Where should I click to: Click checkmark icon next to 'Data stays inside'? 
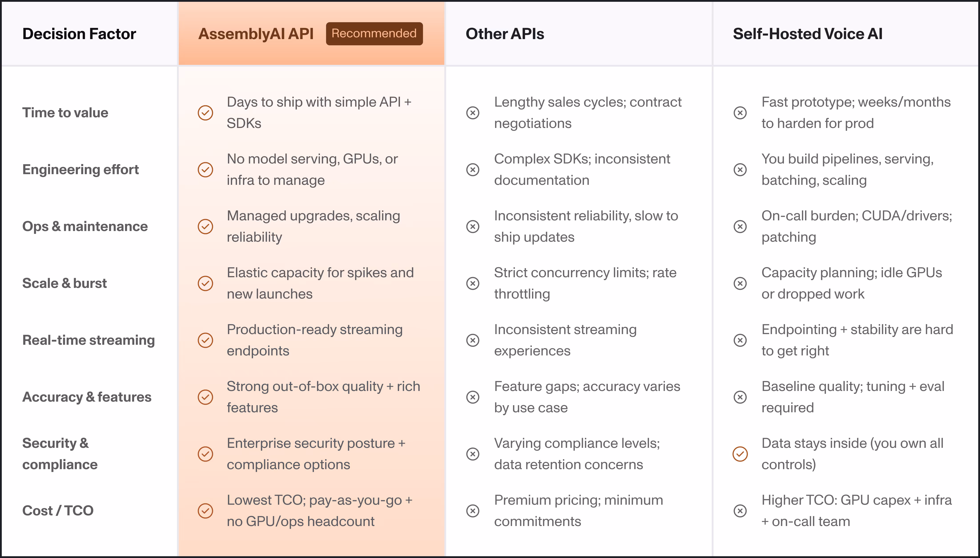coord(740,454)
